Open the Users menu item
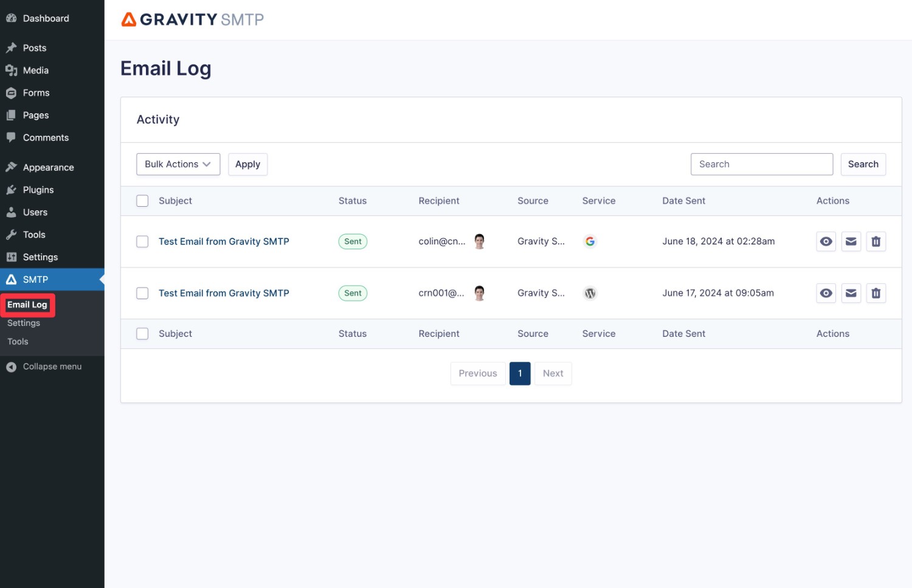This screenshot has height=588, width=912. (52, 212)
